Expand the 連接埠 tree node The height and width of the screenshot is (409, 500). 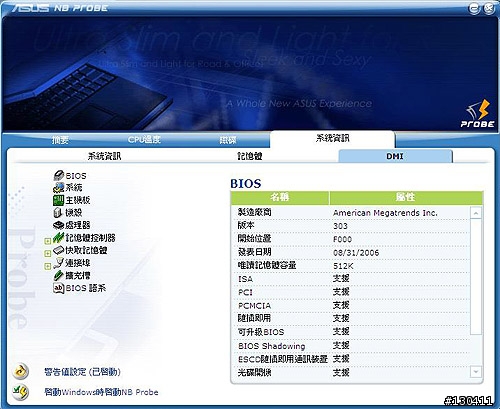48,266
